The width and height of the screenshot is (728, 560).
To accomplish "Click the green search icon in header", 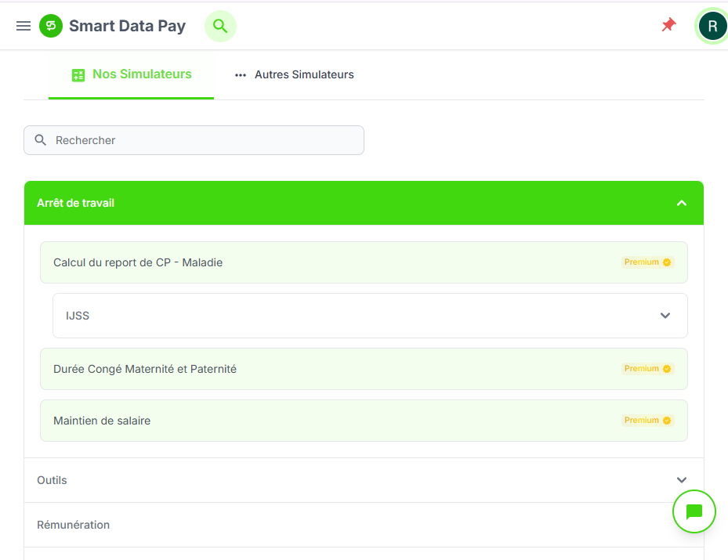I will [220, 26].
